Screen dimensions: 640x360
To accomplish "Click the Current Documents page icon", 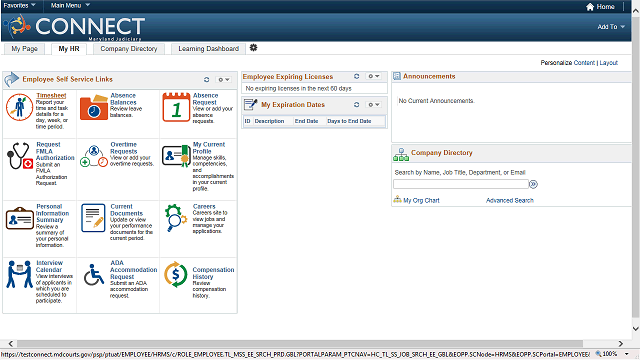I will [93, 218].
